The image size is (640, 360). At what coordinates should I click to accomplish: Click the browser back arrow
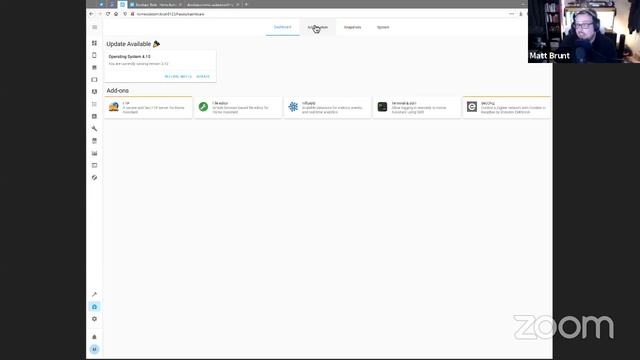[x=91, y=14]
